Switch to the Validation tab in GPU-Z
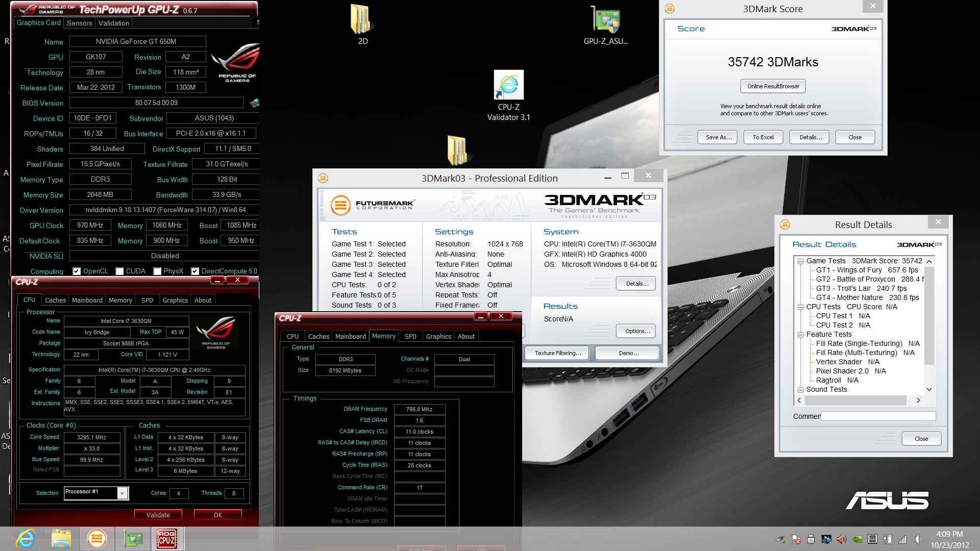This screenshot has width=980, height=551. pos(113,23)
